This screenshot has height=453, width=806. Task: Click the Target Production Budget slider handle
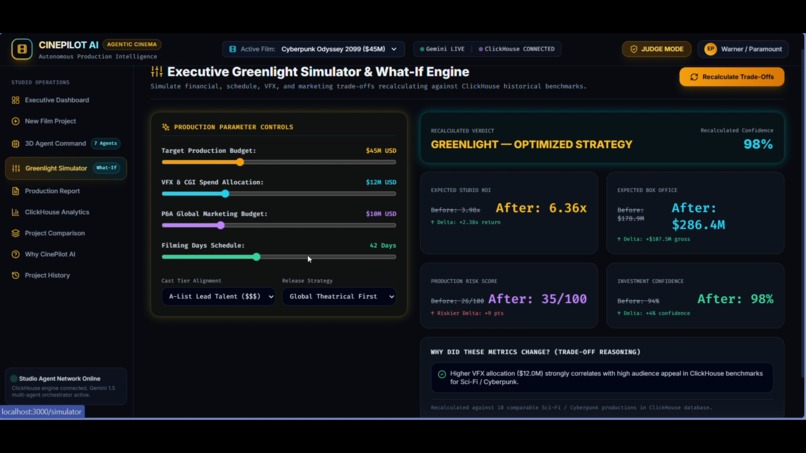(240, 162)
